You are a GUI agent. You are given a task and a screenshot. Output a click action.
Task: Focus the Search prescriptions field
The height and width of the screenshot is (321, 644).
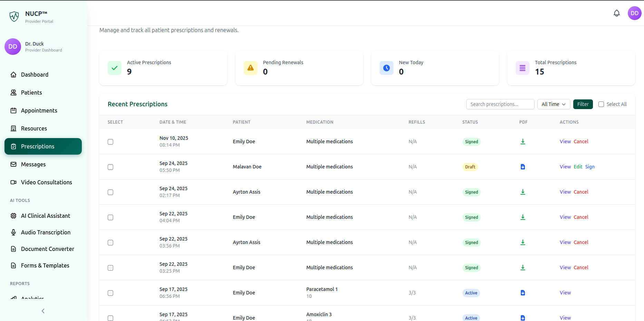500,104
